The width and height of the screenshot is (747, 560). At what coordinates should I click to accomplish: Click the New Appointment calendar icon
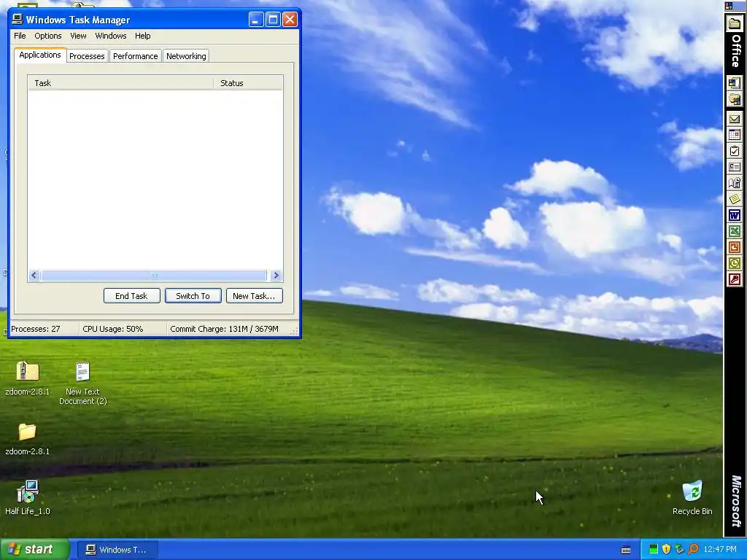click(734, 135)
